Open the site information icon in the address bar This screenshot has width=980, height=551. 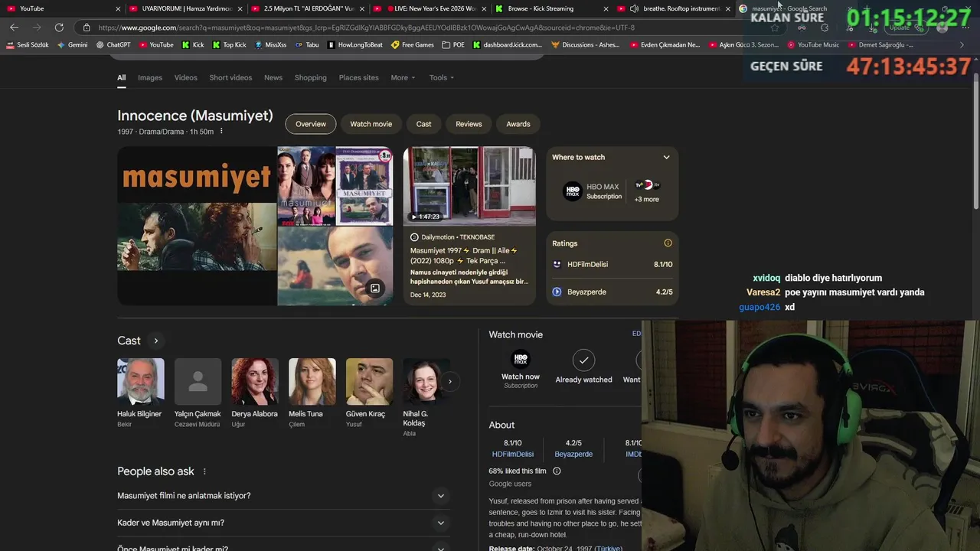87,28
